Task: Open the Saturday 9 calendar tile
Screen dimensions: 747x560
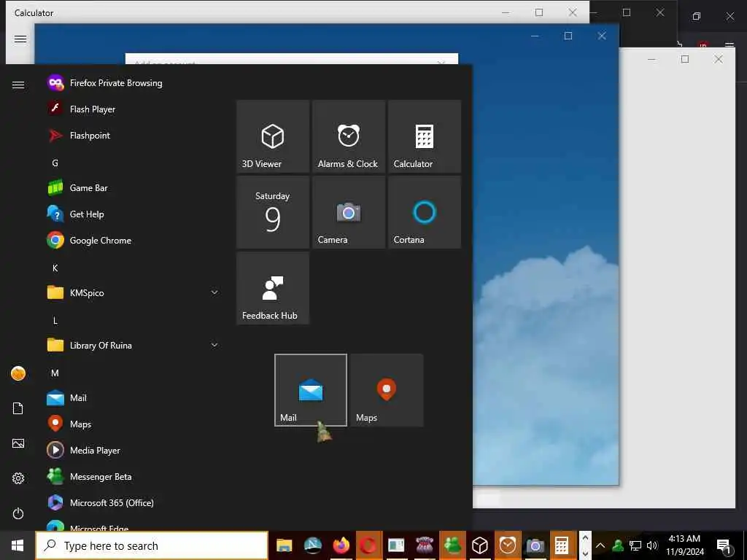Action: click(273, 212)
